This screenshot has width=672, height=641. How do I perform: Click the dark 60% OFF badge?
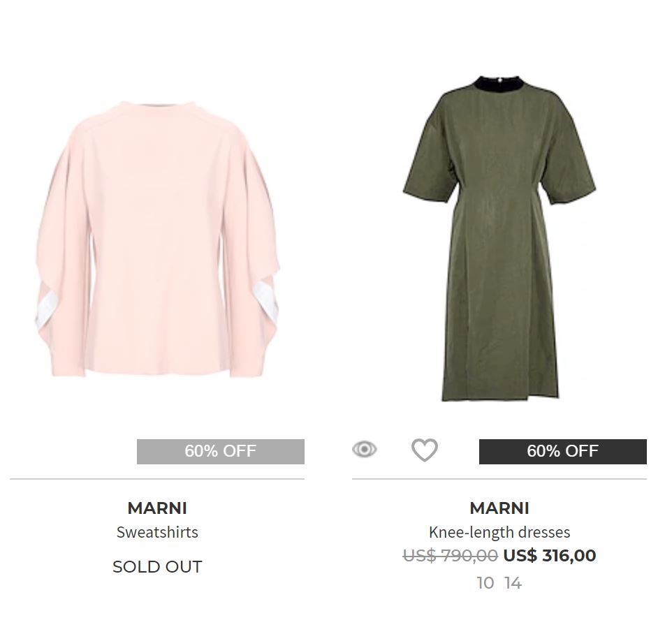point(562,451)
